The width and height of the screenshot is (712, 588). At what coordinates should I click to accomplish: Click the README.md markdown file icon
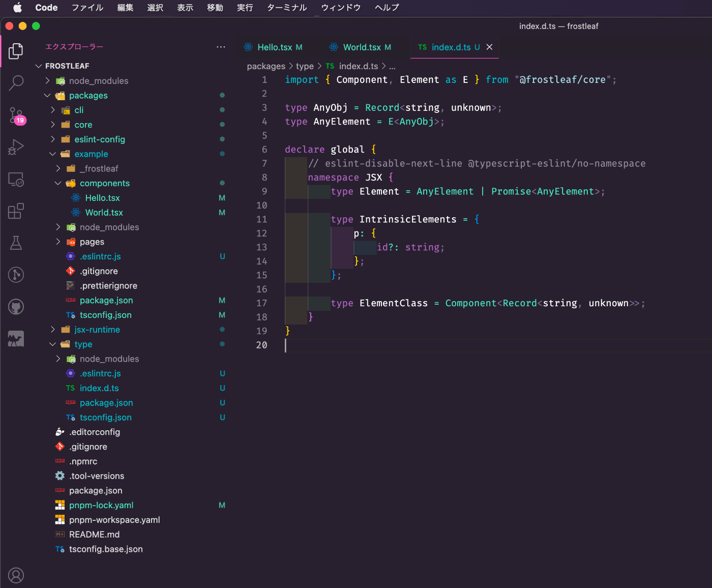pos(60,535)
